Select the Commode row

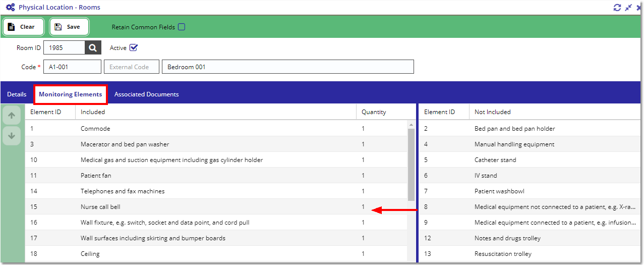click(216, 129)
